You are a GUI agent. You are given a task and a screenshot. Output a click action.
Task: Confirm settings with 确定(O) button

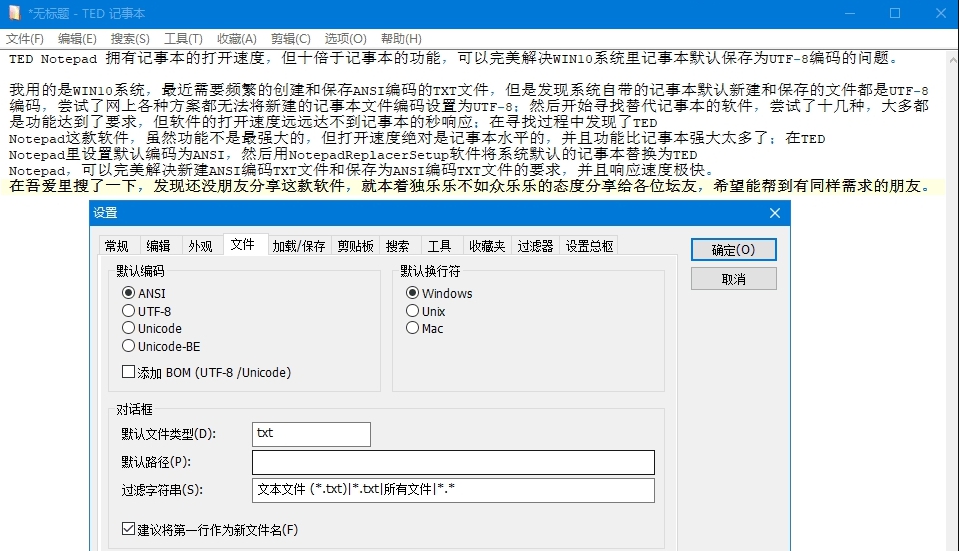[733, 250]
